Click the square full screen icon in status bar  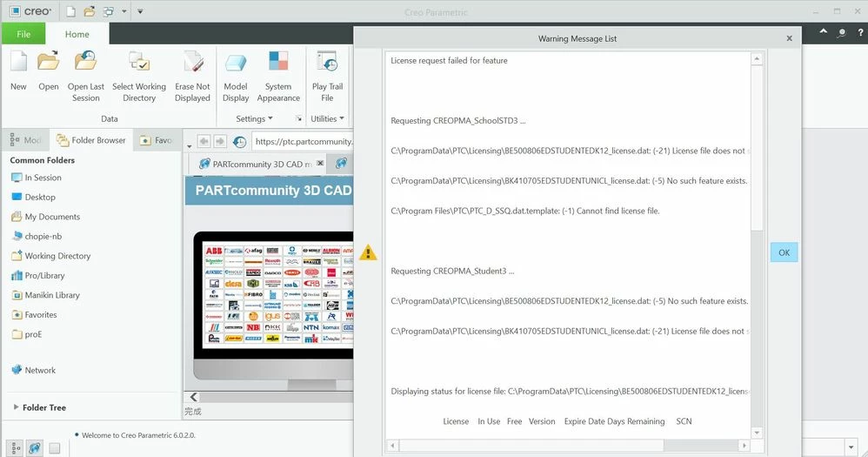tap(54, 448)
